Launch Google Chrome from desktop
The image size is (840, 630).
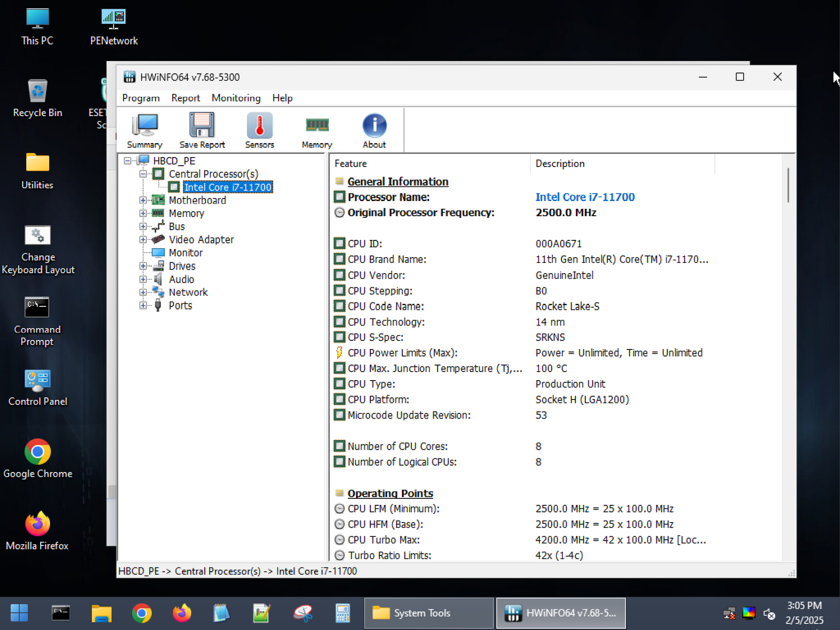click(38, 458)
